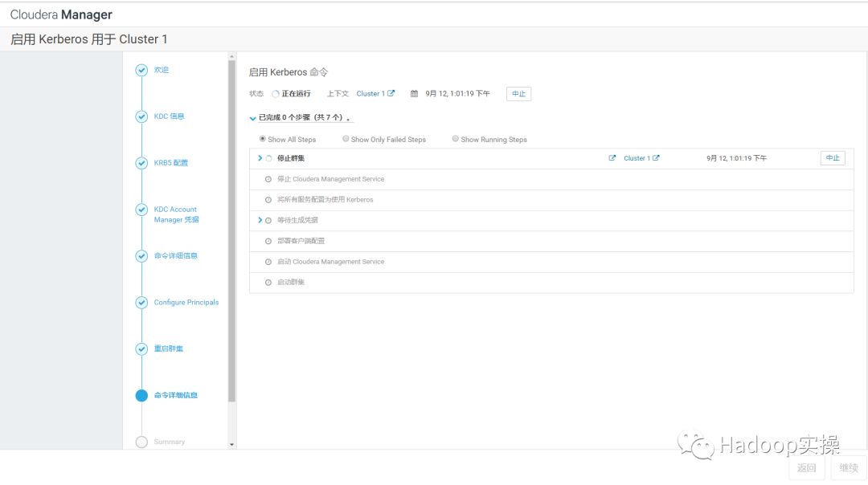The width and height of the screenshot is (868, 485).
Task: Click the checkmark icon beside KDC Account Manager step
Action: tap(141, 210)
